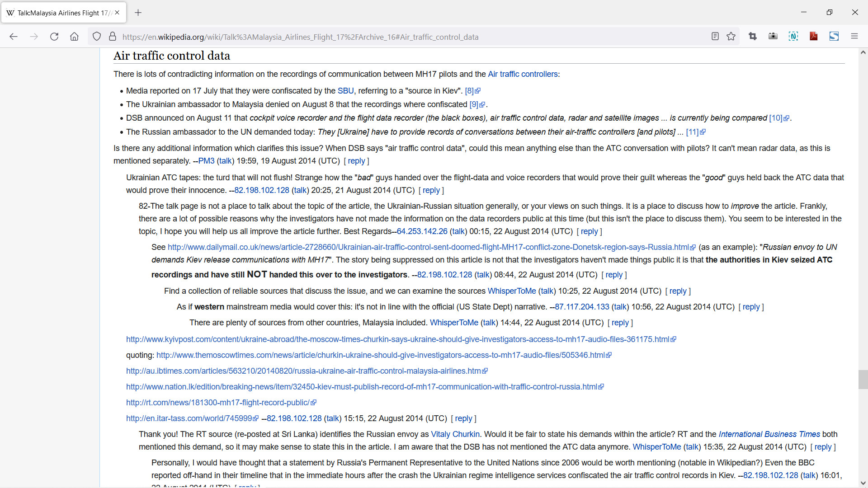The height and width of the screenshot is (488, 868).
Task: Follow the SBU wiki link
Action: [345, 91]
